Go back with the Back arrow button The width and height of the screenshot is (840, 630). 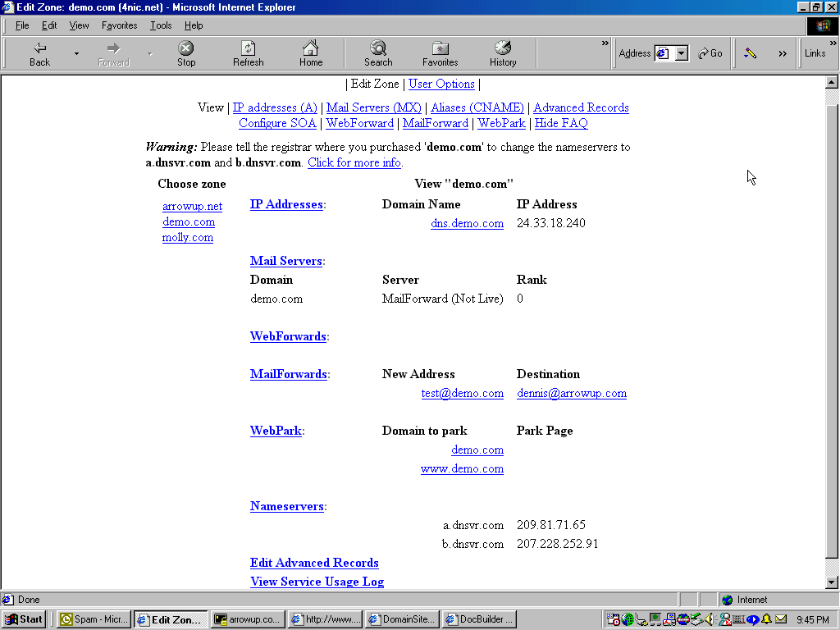click(39, 53)
